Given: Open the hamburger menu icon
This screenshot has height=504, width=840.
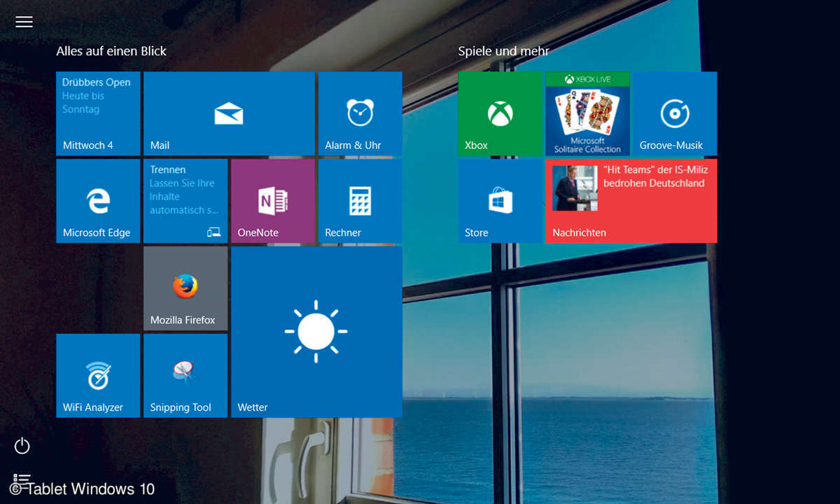Looking at the screenshot, I should (24, 22).
